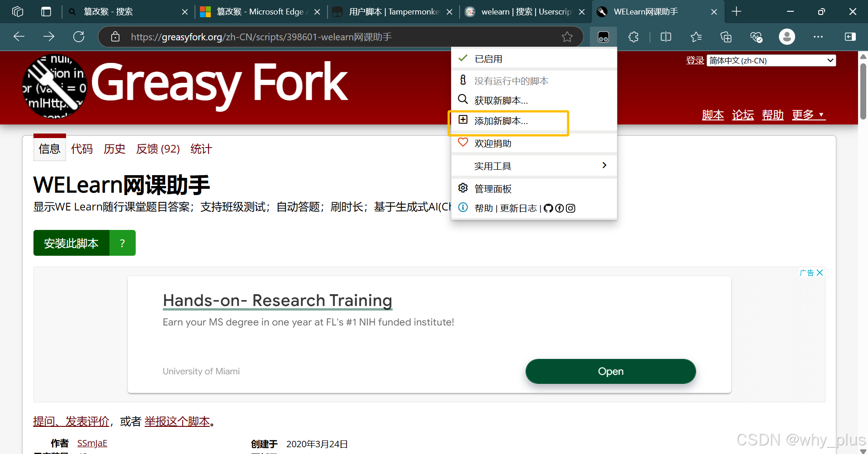Image resolution: width=868 pixels, height=454 pixels.
Task: Toggle the Edge sidebar icon
Action: (x=850, y=37)
